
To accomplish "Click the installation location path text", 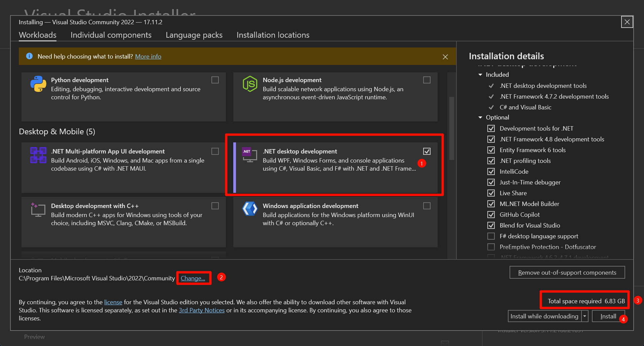I will tap(97, 278).
